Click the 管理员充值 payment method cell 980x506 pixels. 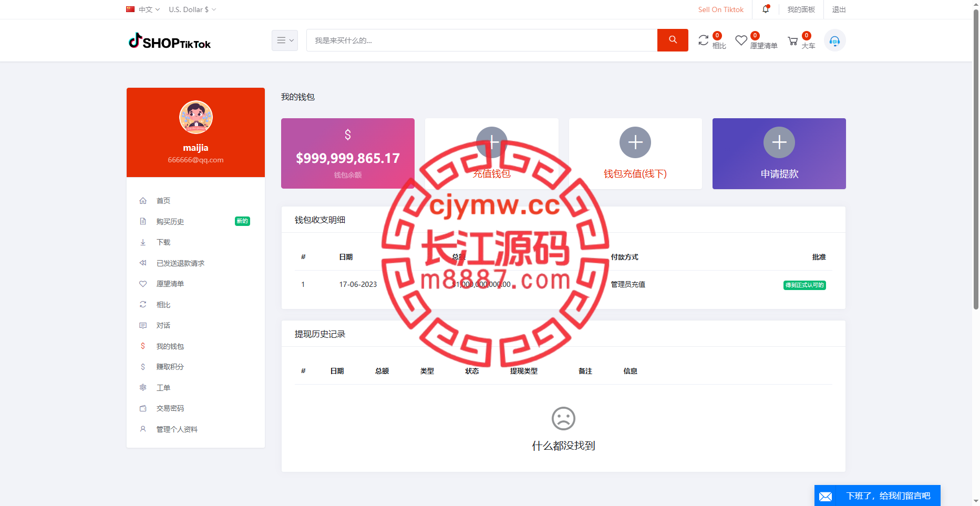click(x=628, y=284)
